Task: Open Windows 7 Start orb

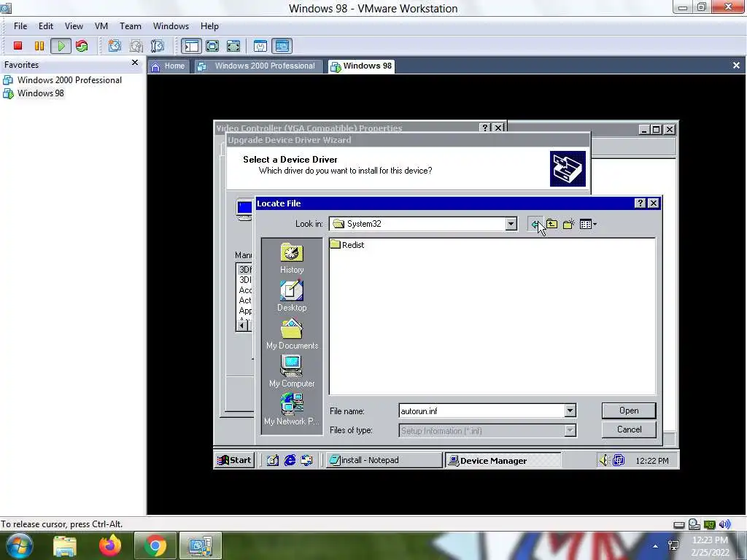Action: coord(20,545)
